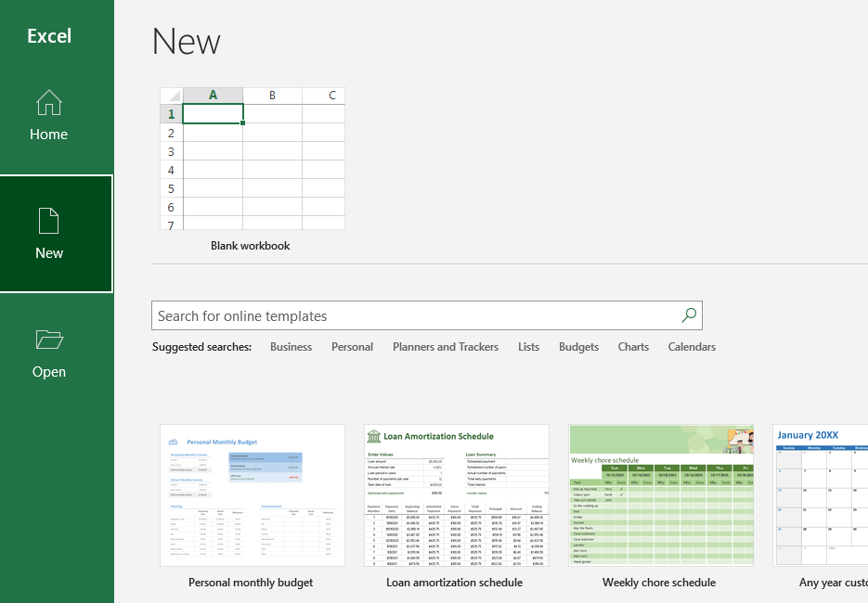Click the Blank workbook caption
The height and width of the screenshot is (603, 868).
pos(251,246)
